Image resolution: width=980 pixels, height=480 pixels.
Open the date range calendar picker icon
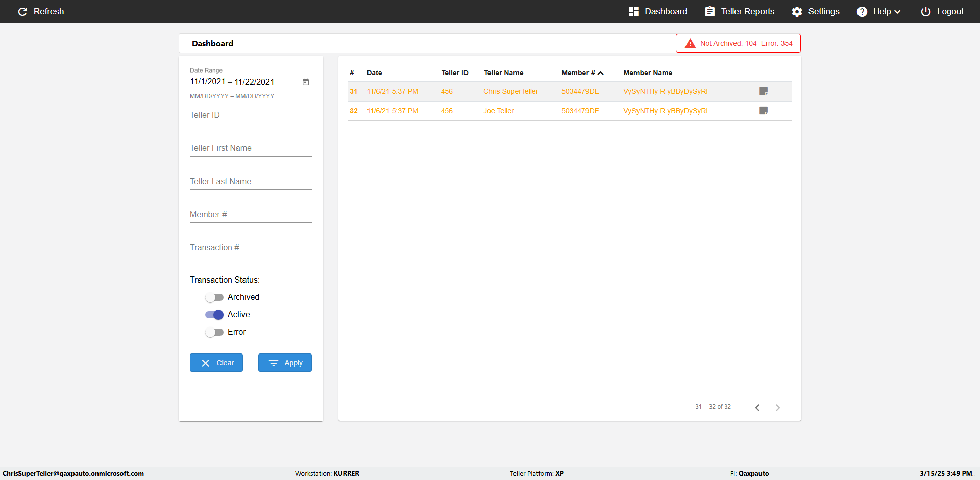[x=306, y=82]
